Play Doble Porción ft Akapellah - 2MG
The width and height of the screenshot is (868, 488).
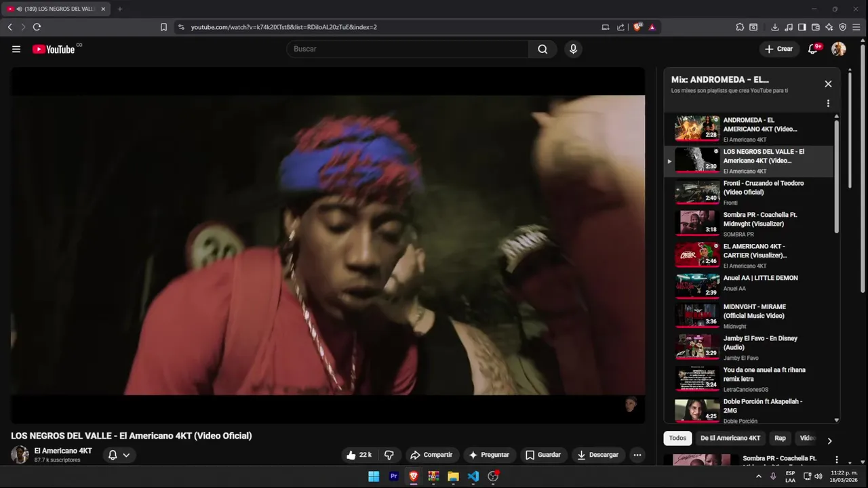coord(748,409)
